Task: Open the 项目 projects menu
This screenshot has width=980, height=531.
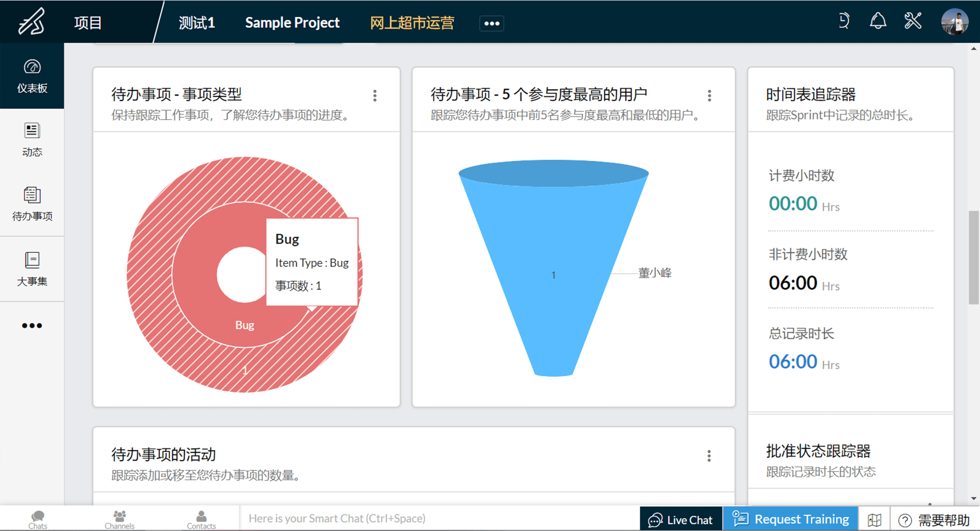Action: point(88,23)
